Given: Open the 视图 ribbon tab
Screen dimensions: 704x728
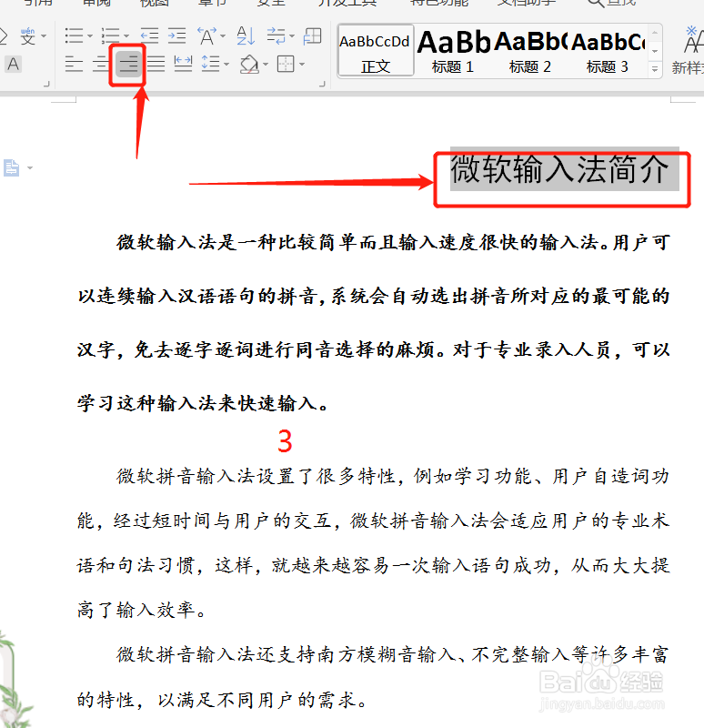Looking at the screenshot, I should pos(154,3).
